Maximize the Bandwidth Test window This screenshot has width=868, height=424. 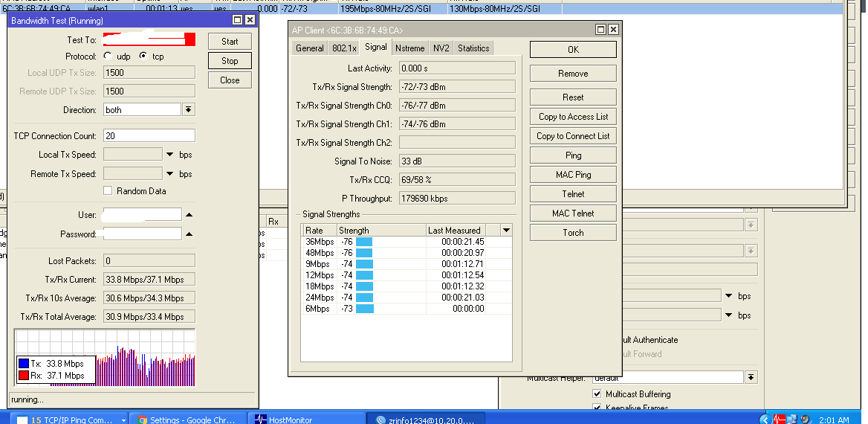click(238, 20)
